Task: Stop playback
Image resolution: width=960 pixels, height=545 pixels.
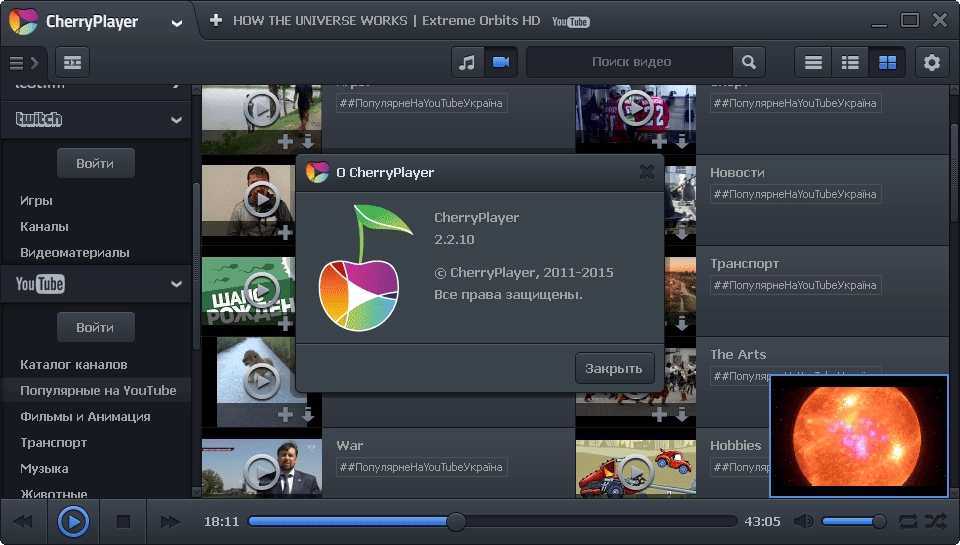Action: click(124, 522)
